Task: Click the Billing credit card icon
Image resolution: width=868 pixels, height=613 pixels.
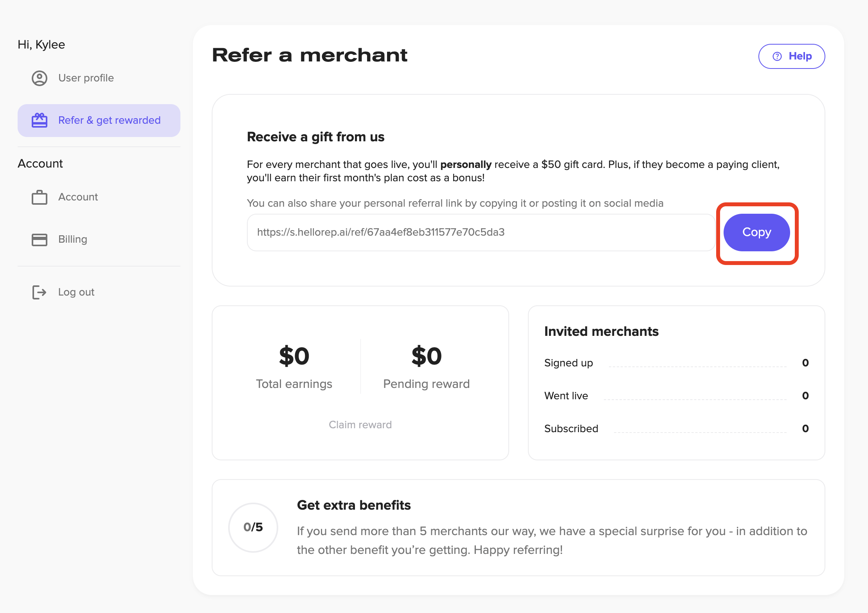Action: pos(40,240)
